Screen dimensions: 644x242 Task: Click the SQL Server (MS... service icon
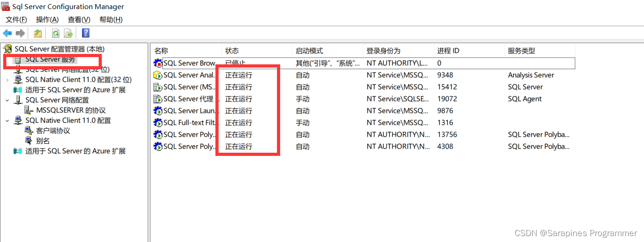point(158,87)
